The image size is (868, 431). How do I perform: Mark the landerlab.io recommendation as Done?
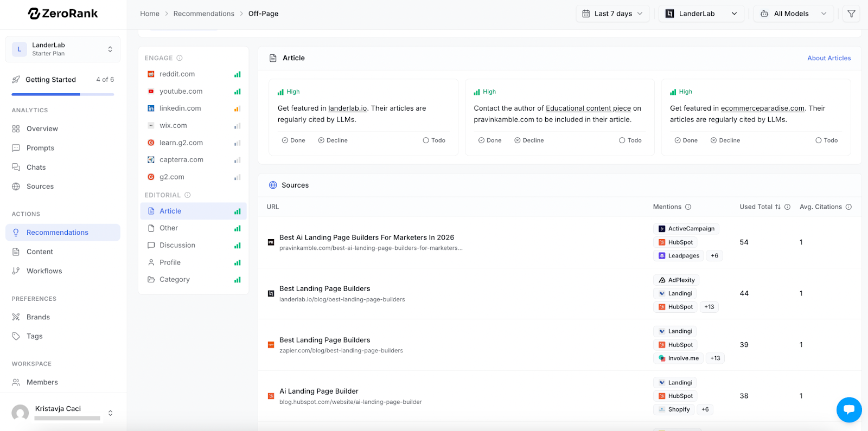coord(293,140)
